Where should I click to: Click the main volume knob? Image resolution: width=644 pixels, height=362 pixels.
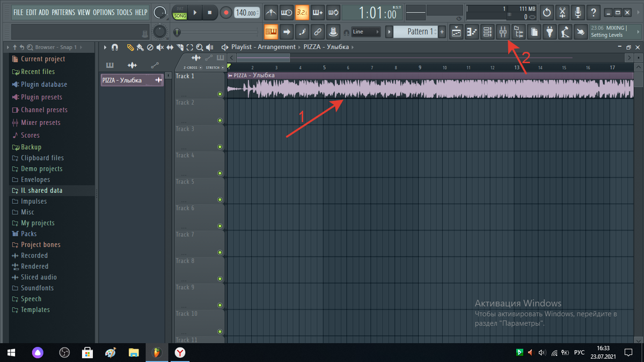point(160,12)
